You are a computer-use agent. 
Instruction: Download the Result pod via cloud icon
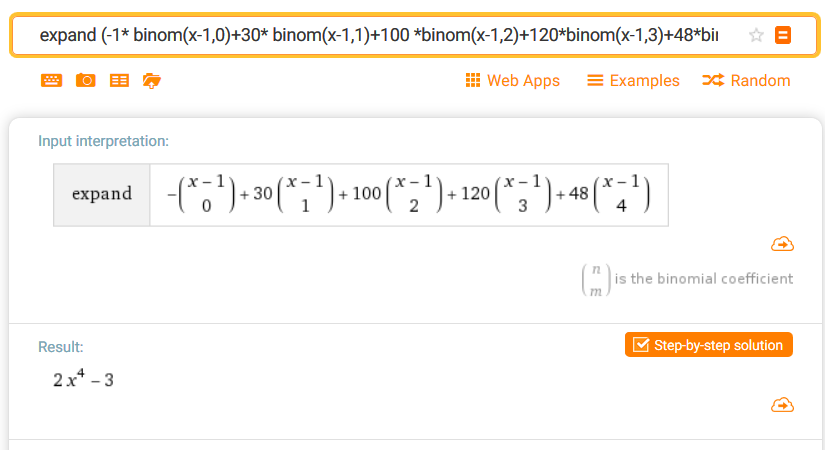[782, 405]
